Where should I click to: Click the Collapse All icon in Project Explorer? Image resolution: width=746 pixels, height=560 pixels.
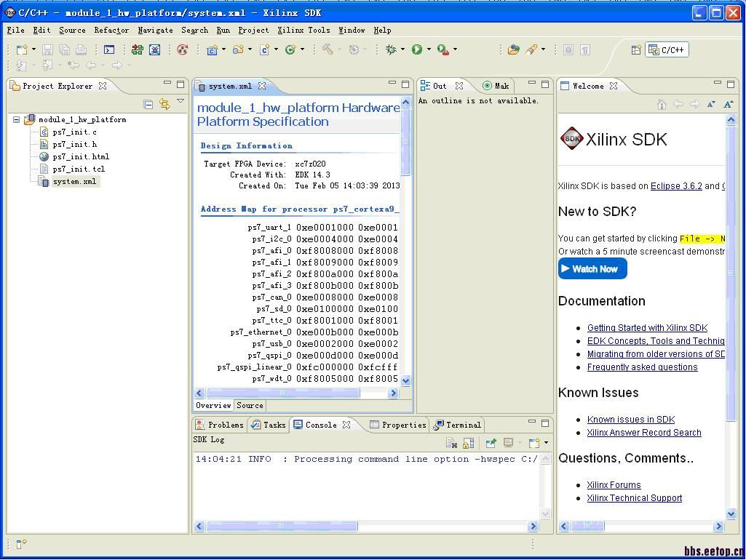pos(148,105)
